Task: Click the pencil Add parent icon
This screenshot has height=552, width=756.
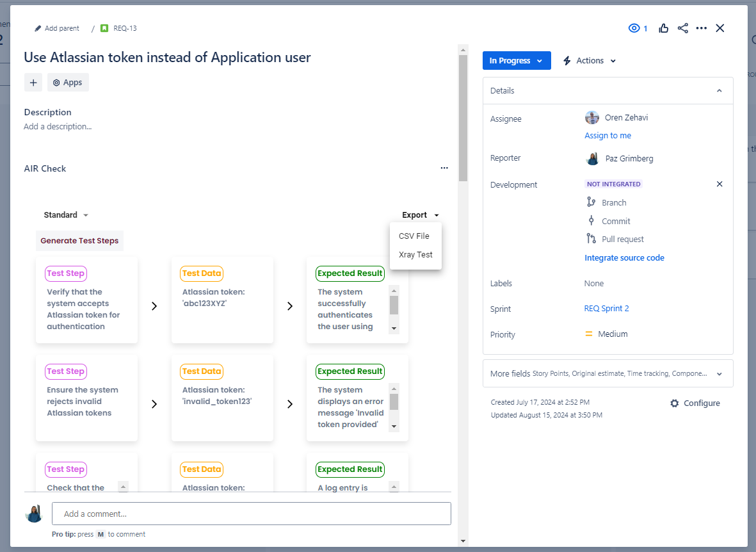Action: [38, 28]
